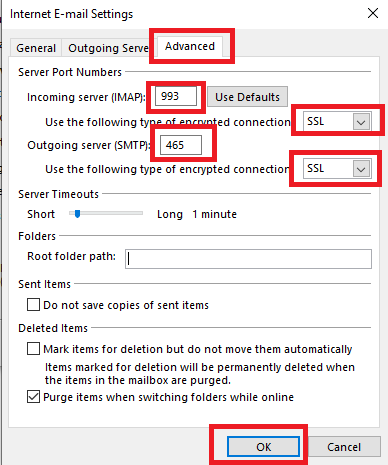
Task: Click the SMTP encryption dropdown arrow
Action: [362, 169]
